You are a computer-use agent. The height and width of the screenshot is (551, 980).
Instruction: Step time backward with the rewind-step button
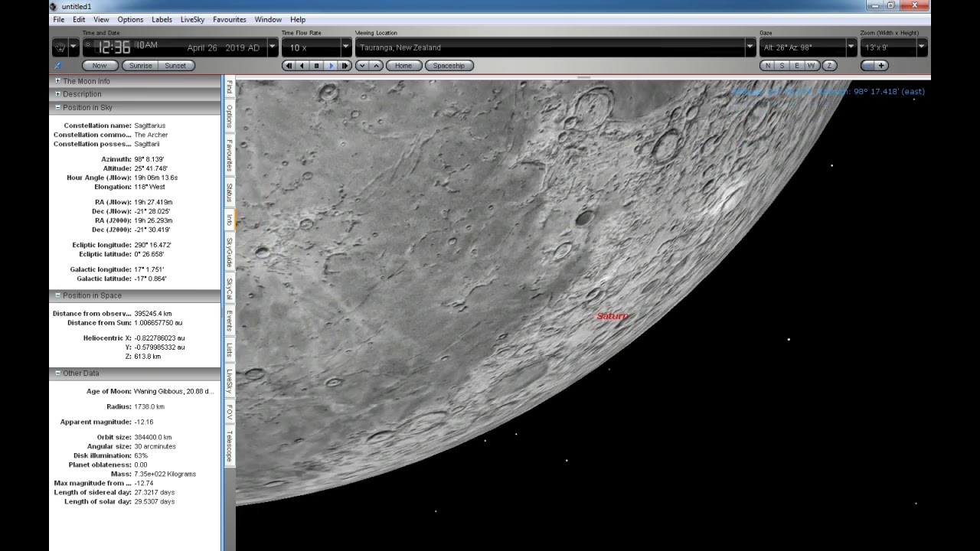289,66
